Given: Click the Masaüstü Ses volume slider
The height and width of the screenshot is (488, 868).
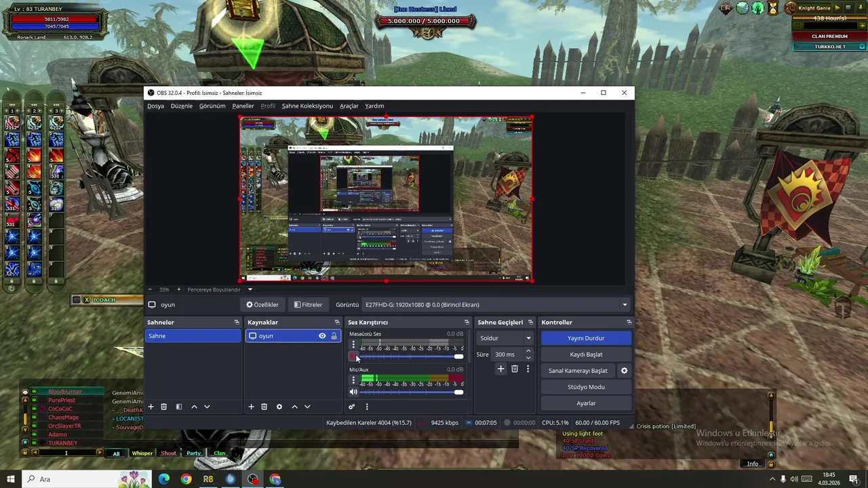Looking at the screenshot, I should click(x=411, y=357).
